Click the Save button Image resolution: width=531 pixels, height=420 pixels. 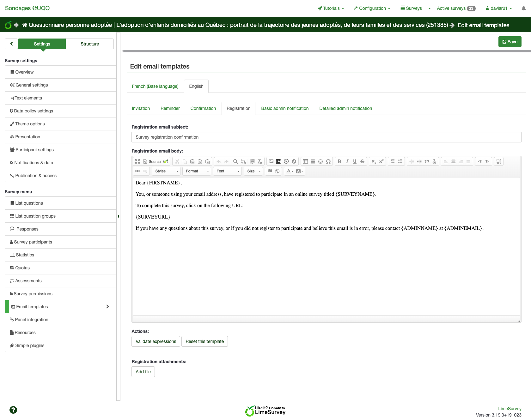[x=510, y=42]
